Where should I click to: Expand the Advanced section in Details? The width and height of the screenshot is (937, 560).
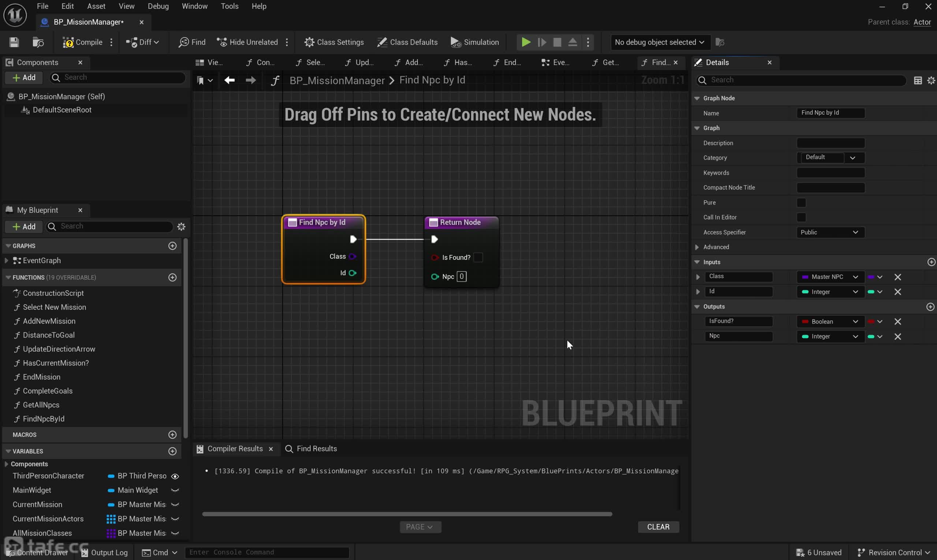697,247
